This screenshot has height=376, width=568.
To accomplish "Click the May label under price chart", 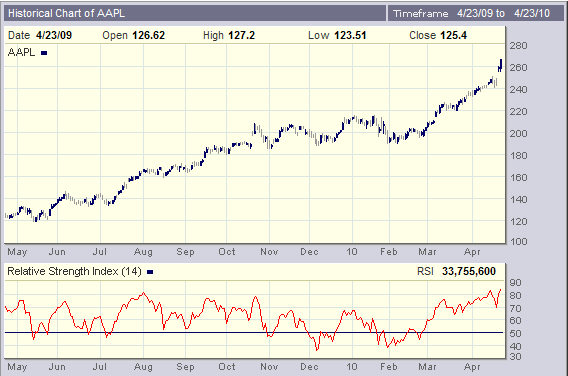I will point(17,252).
